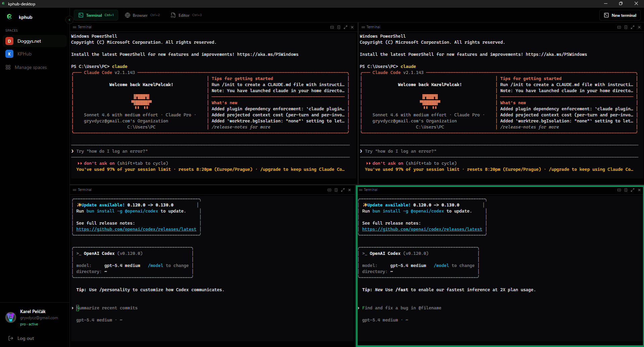This screenshot has height=347, width=644.
Task: Click the Claude mascot icon in top-right terminal
Action: [430, 101]
